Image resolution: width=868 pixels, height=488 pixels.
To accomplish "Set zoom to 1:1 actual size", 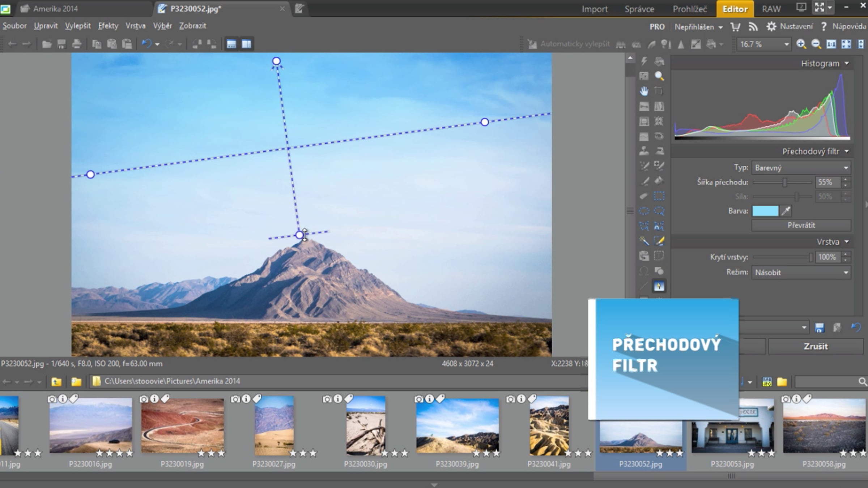I will (831, 44).
